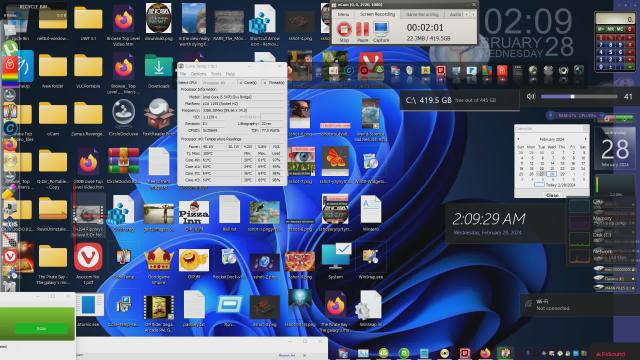
Task: Click the Close button in Calendar widget
Action: (x=552, y=195)
